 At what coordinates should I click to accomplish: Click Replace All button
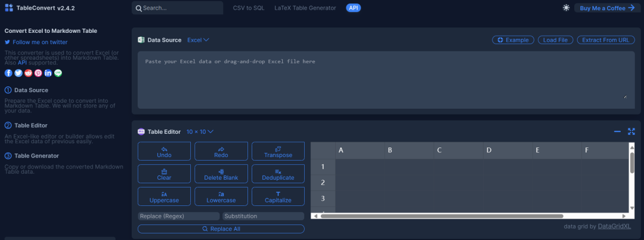pos(221,229)
